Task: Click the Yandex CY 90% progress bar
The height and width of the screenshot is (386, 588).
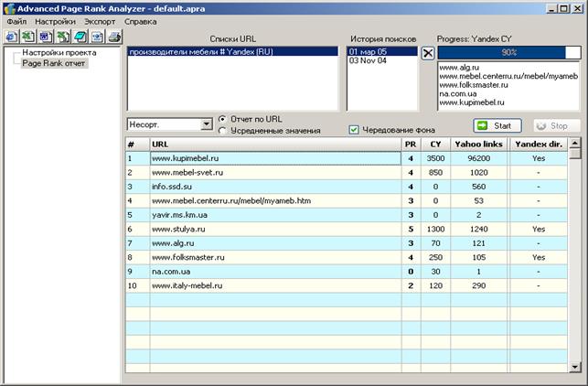Action: coord(509,52)
